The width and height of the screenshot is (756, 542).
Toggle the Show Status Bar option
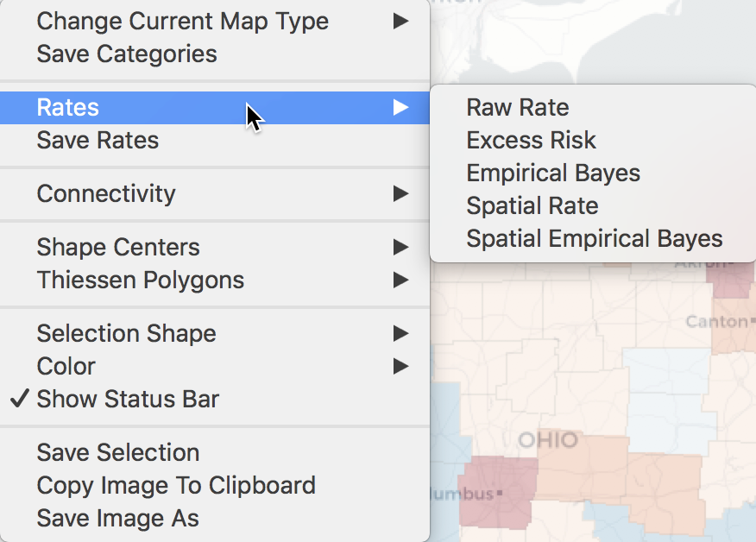coord(215,400)
